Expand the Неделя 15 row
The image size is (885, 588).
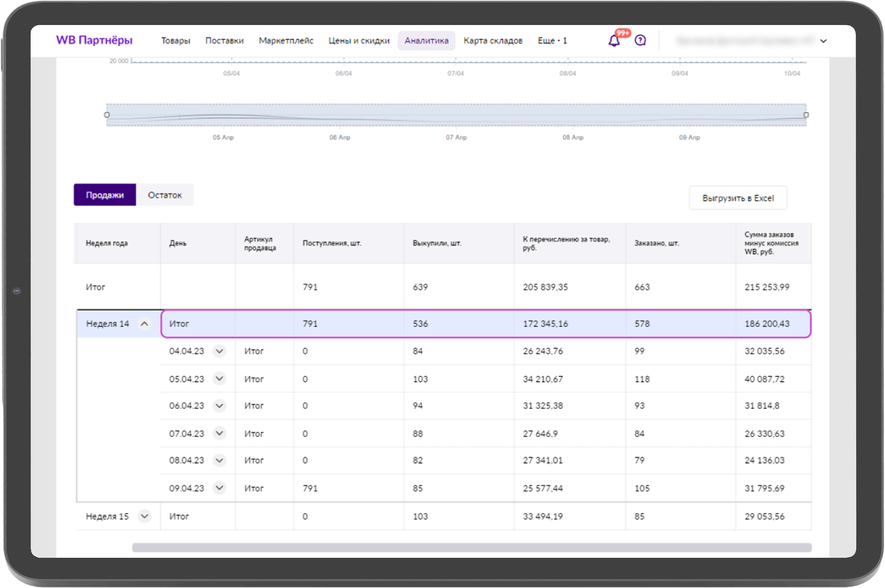pos(145,516)
